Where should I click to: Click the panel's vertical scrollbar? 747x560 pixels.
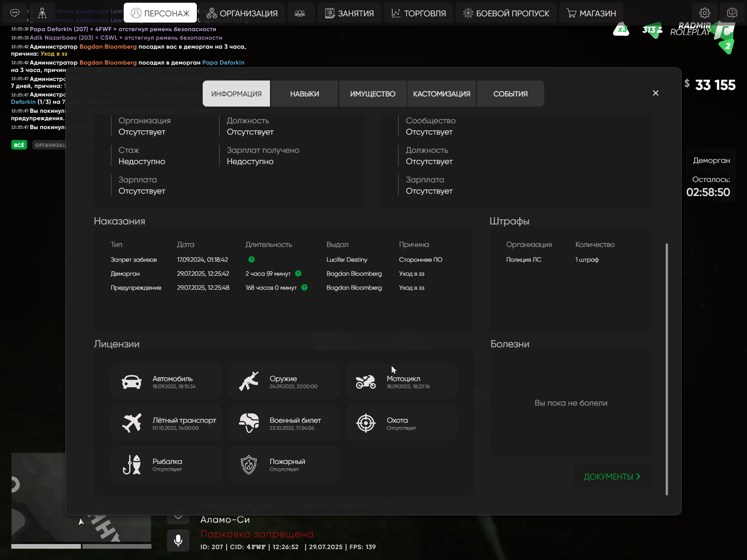[667, 369]
